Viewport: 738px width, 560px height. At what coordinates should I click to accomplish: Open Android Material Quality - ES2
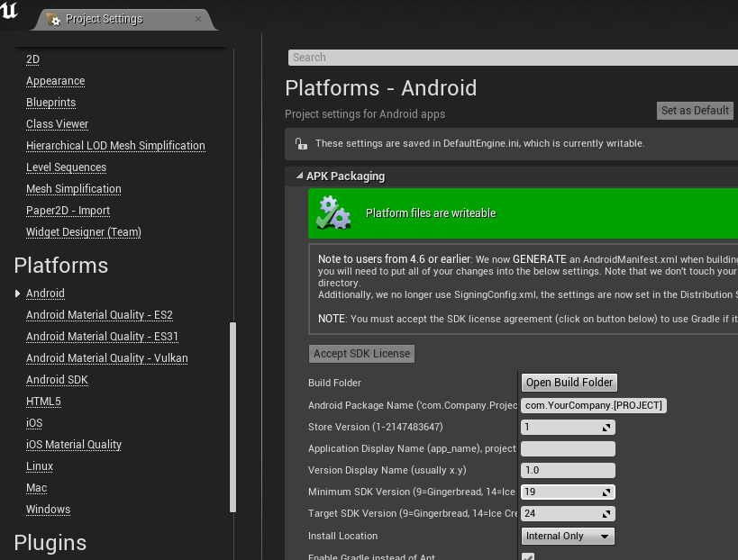coord(99,315)
